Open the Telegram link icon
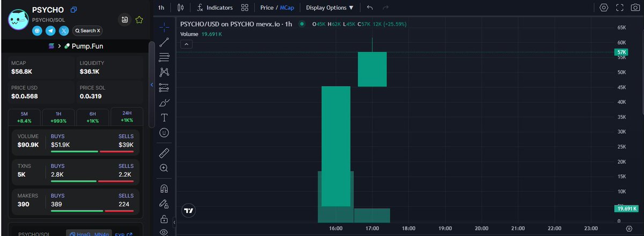Image resolution: width=644 pixels, height=236 pixels. 51,31
